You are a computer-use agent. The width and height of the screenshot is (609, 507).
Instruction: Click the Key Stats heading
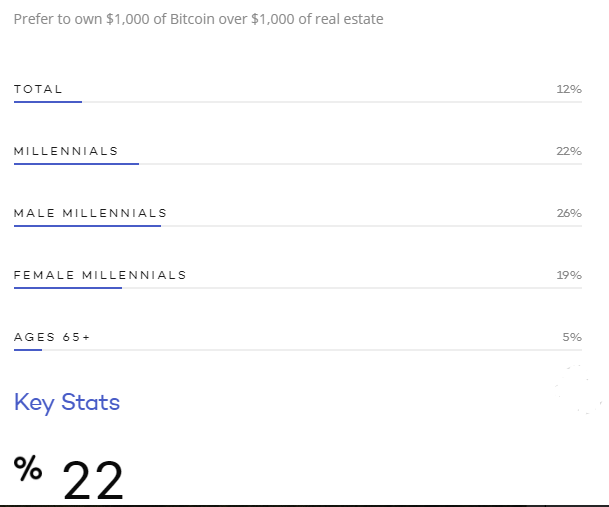point(67,402)
